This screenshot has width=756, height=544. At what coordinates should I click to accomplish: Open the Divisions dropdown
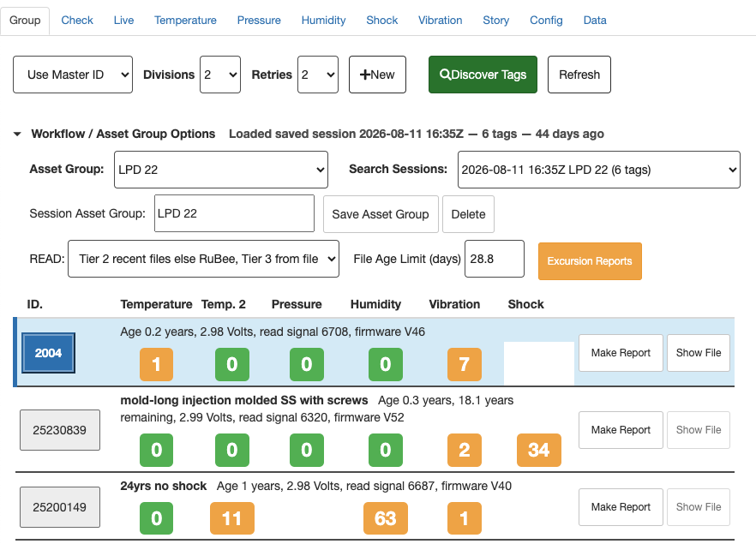click(220, 75)
